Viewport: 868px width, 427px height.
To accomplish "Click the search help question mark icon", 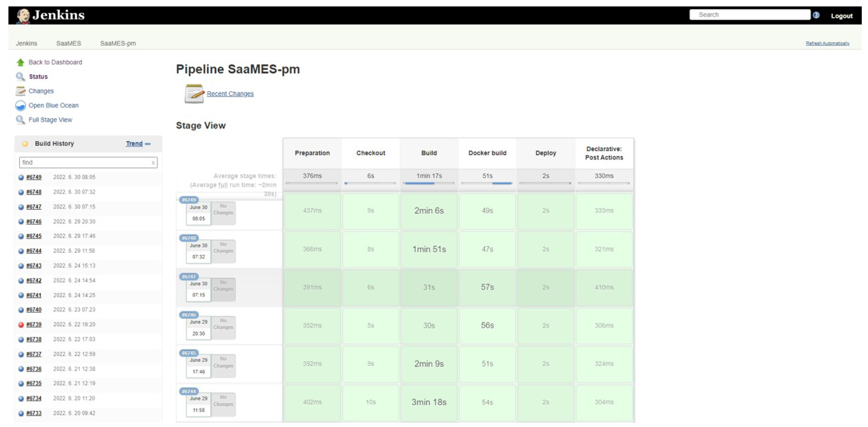I will tap(816, 15).
